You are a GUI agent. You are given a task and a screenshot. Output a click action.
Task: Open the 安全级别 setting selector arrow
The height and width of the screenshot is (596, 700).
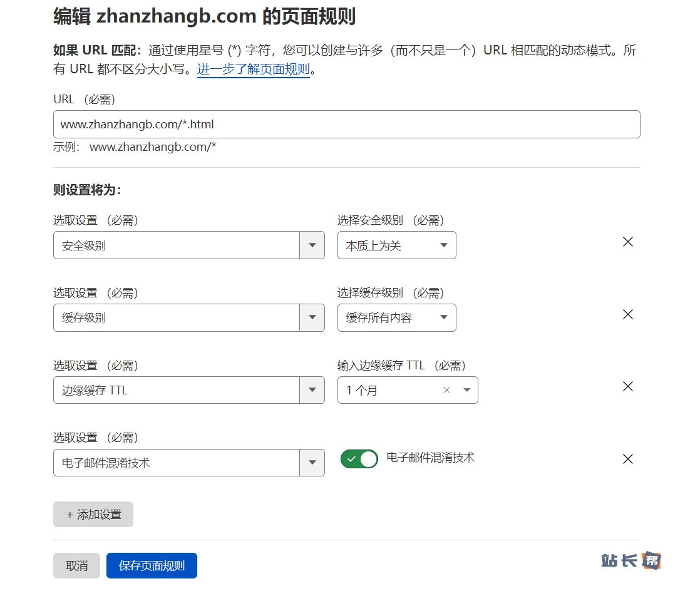(312, 245)
